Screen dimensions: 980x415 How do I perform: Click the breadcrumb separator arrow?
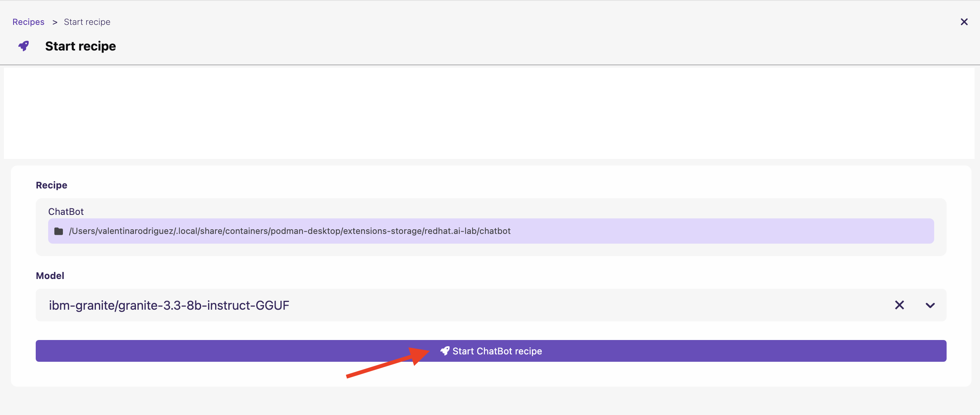coord(55,22)
